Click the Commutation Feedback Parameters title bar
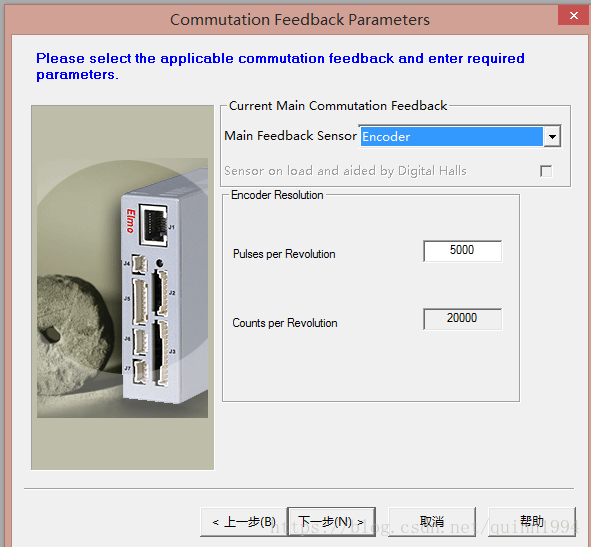 [300, 20]
